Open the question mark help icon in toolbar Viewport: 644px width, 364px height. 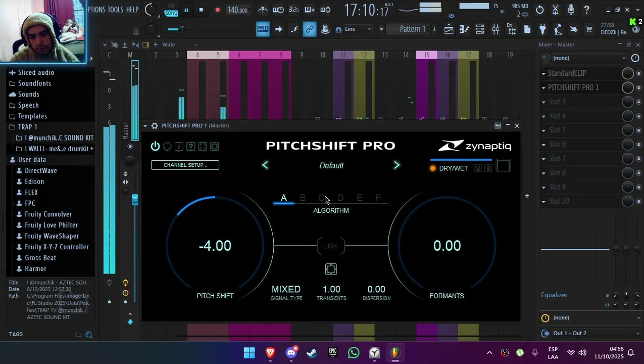586,10
